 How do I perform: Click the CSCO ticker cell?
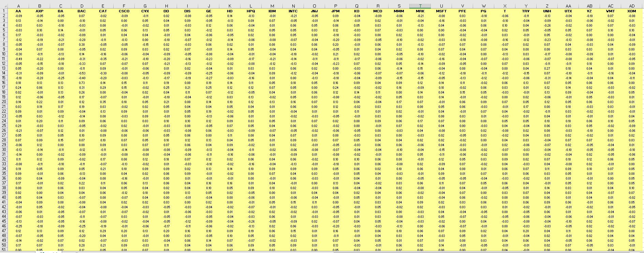point(124,11)
